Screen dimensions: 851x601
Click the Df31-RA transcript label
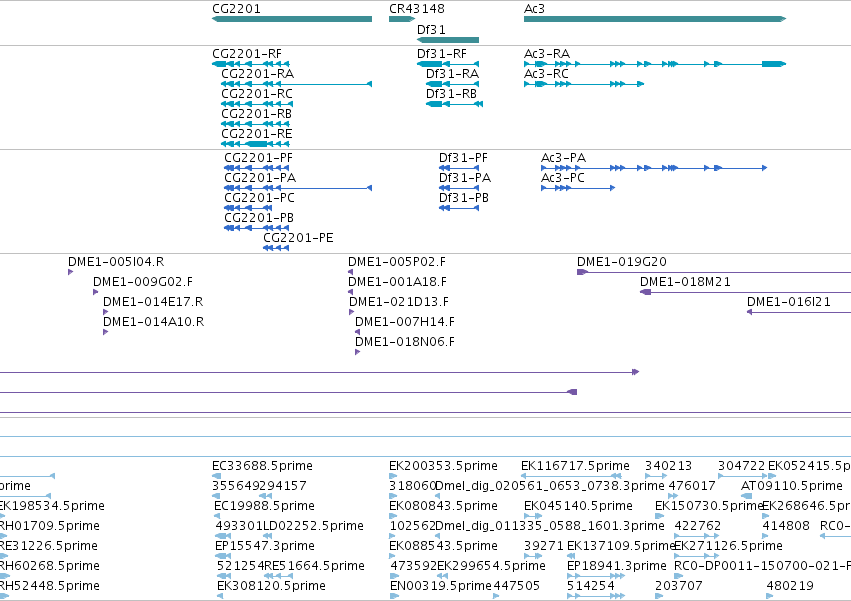453,74
